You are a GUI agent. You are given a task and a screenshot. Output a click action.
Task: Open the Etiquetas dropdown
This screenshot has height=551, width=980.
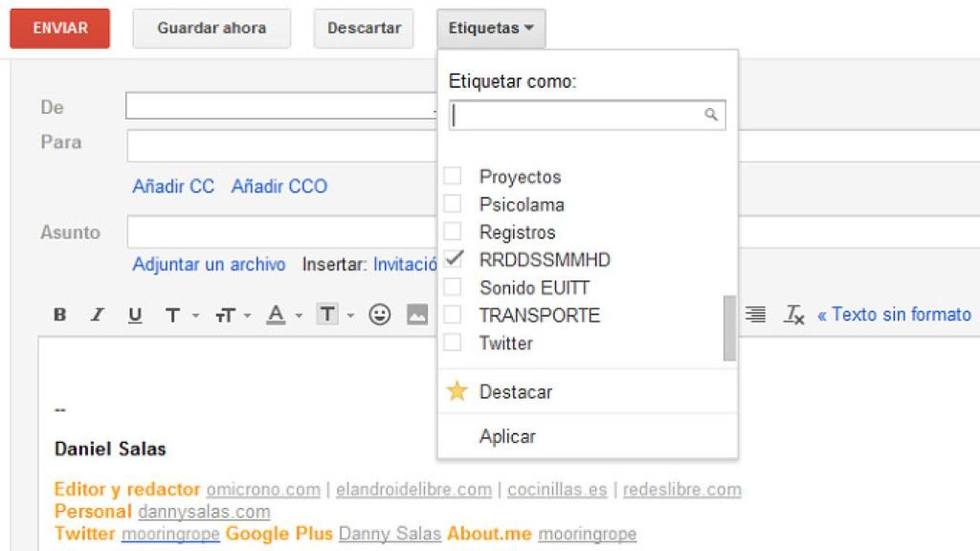pyautogui.click(x=490, y=28)
